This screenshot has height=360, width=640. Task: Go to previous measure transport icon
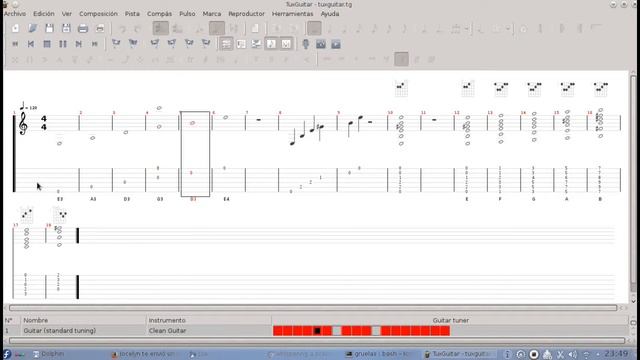coord(31,44)
